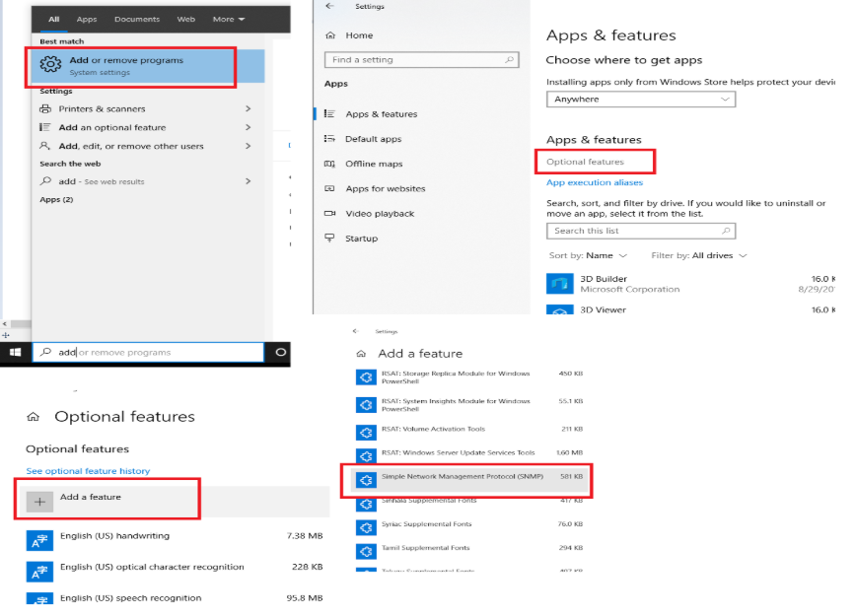Open the Filter by All drives dropdown
The image size is (856, 616).
[x=699, y=255]
